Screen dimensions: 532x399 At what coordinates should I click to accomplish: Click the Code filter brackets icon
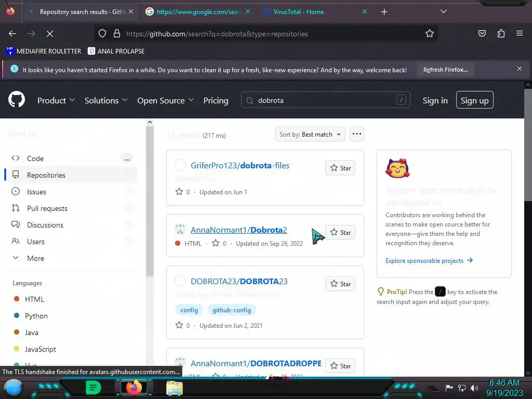[x=16, y=158]
